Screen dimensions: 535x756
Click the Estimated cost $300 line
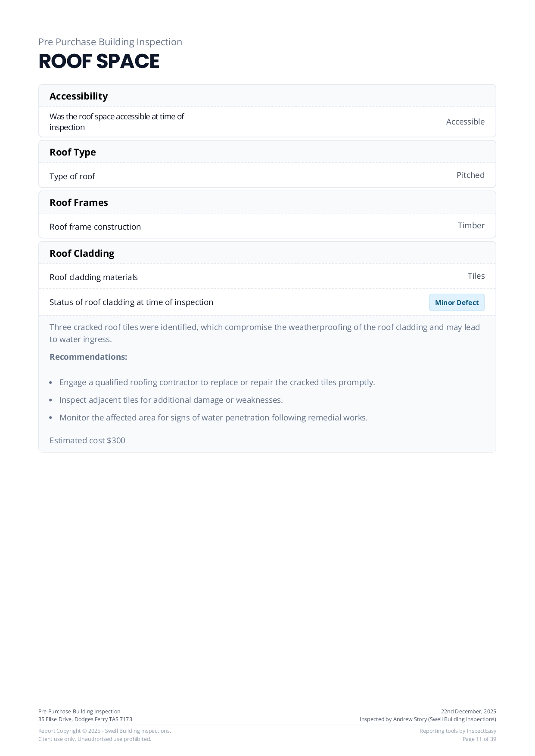(x=87, y=441)
